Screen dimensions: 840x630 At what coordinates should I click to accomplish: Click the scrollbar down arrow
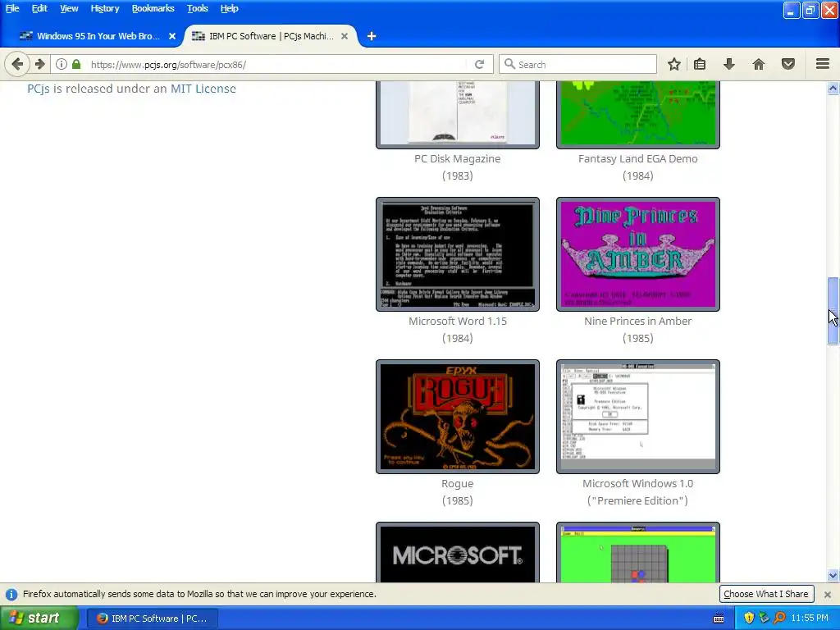(x=833, y=576)
